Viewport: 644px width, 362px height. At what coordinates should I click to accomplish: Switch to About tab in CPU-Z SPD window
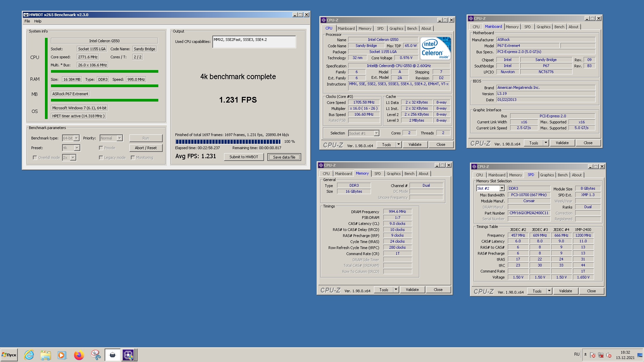(577, 175)
